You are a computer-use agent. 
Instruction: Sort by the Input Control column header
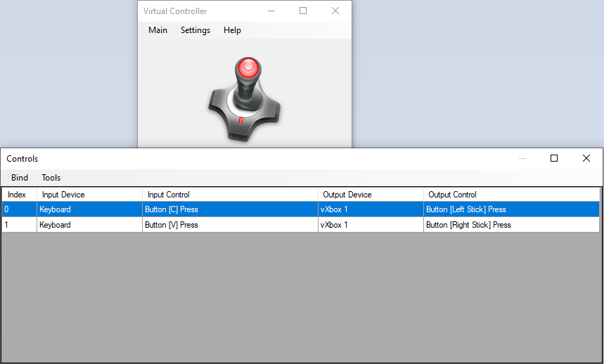230,195
